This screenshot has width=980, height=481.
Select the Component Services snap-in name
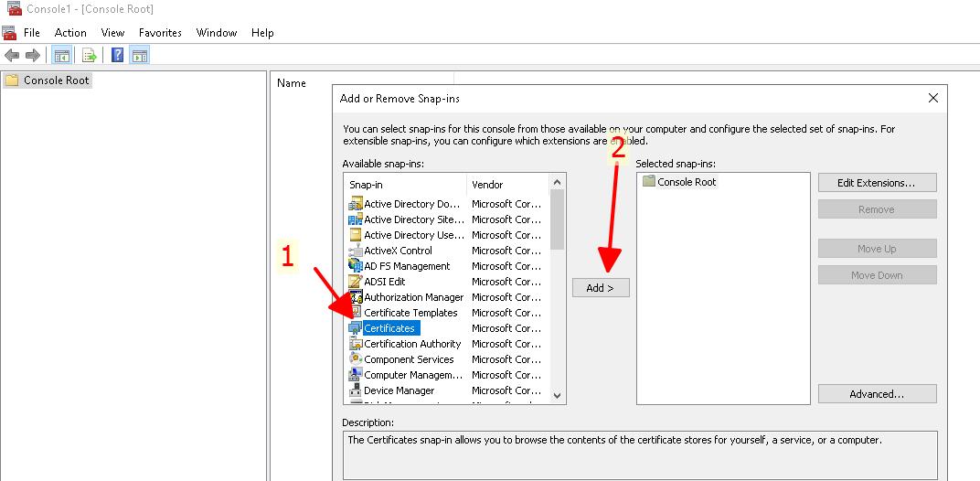tap(409, 359)
